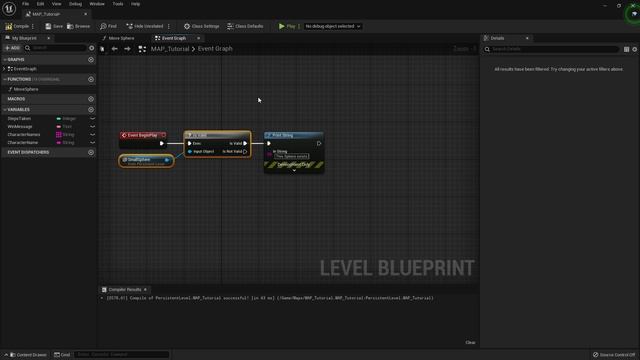Image resolution: width=640 pixels, height=360 pixels.
Task: Open the Debug menu
Action: click(x=75, y=4)
